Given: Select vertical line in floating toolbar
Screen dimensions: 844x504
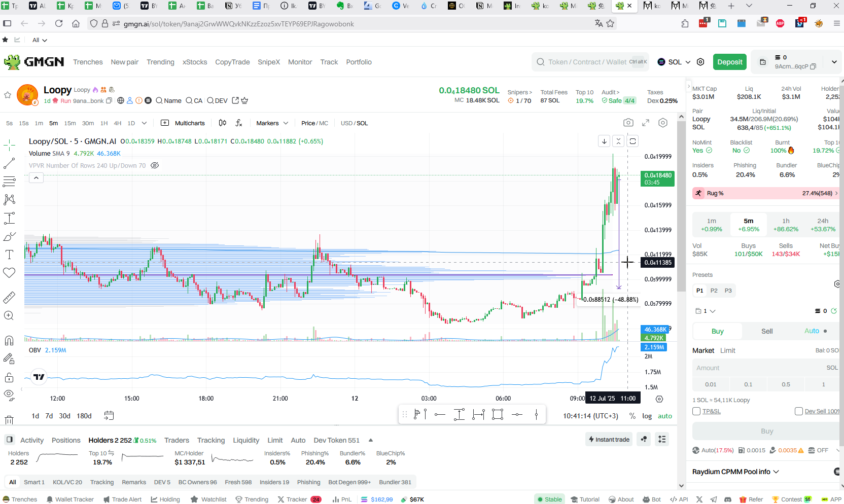Looking at the screenshot, I should 536,414.
